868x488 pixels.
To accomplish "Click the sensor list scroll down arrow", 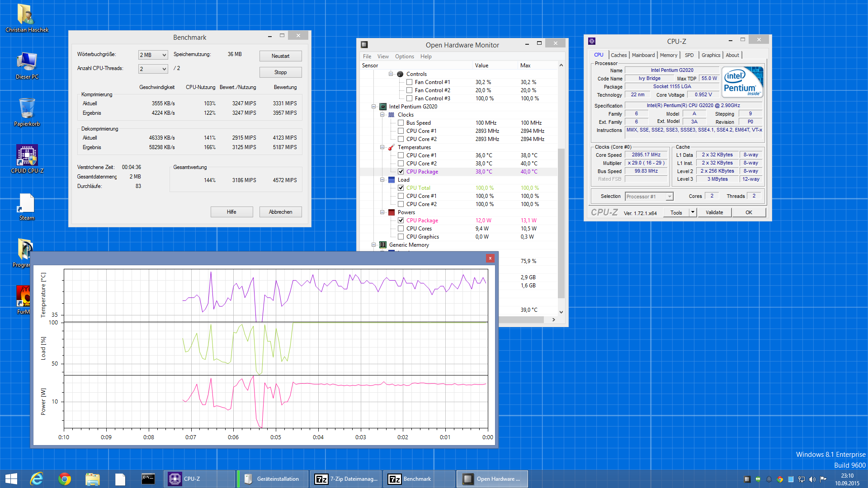I will tap(561, 312).
